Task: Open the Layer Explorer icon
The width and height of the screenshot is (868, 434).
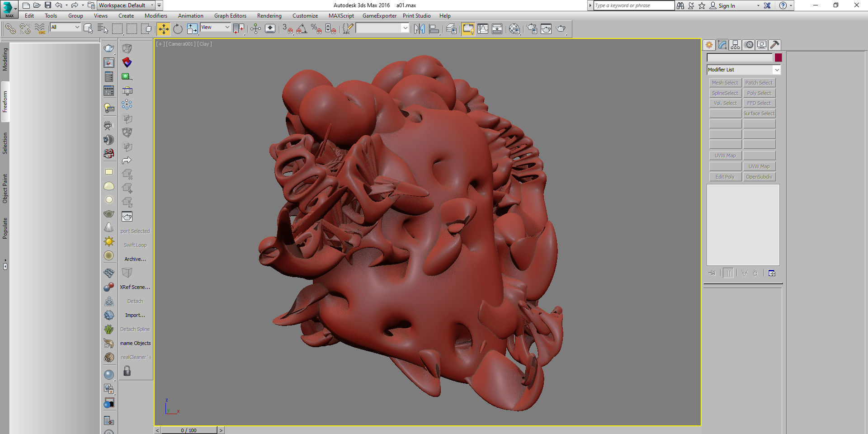Action: [x=451, y=29]
